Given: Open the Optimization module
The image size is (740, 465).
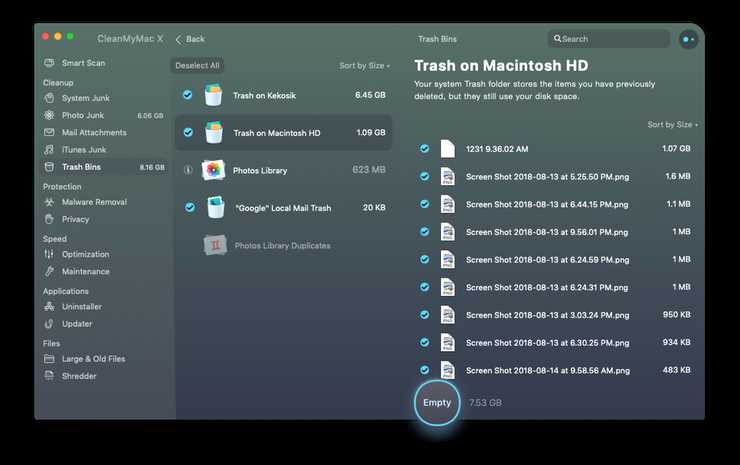Looking at the screenshot, I should point(85,254).
